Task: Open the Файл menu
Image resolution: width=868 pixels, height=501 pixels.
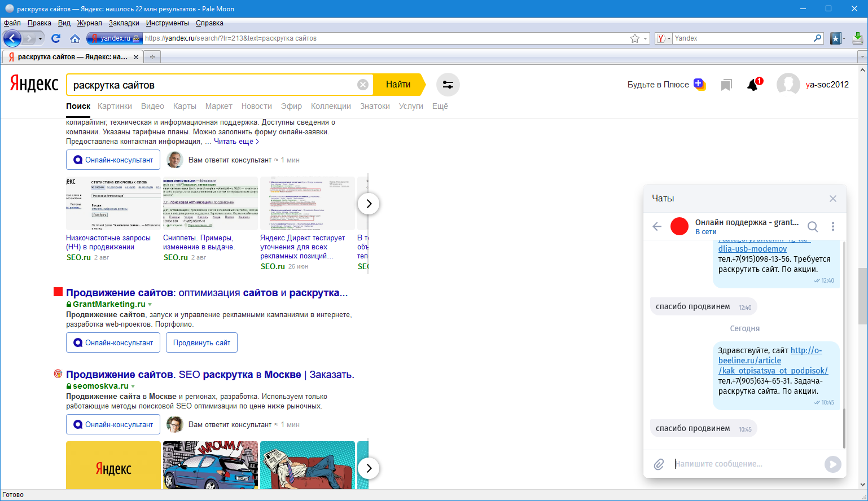Action: click(x=12, y=23)
